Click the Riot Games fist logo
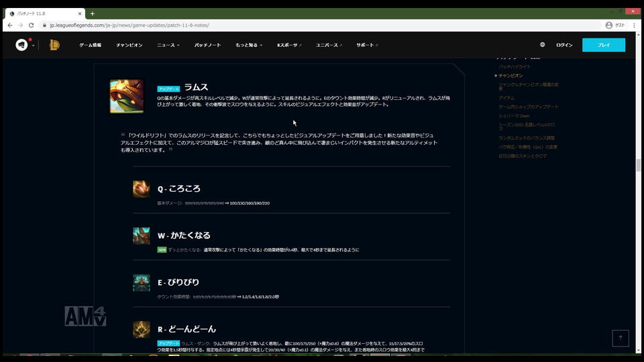 (x=21, y=45)
